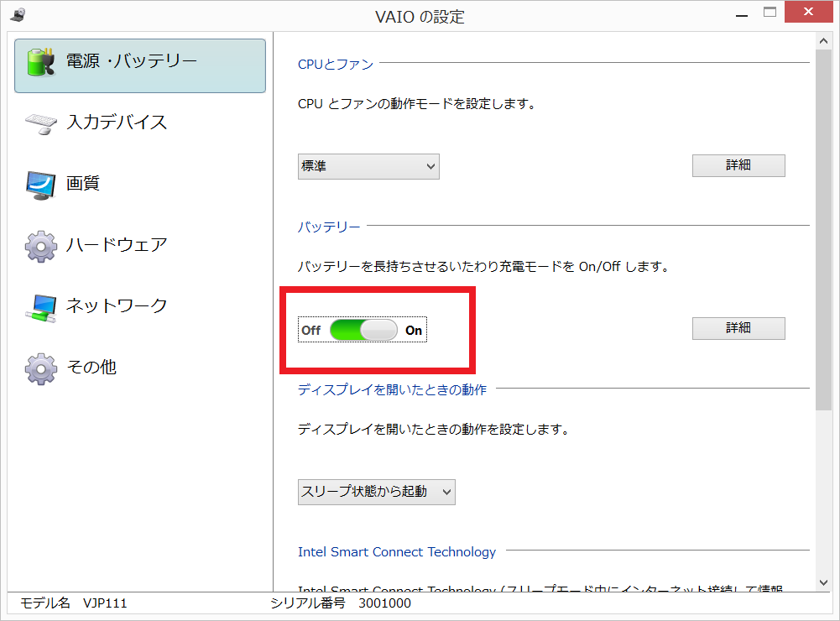The width and height of the screenshot is (840, 621).
Task: Click the On label of battery switch
Action: click(414, 331)
